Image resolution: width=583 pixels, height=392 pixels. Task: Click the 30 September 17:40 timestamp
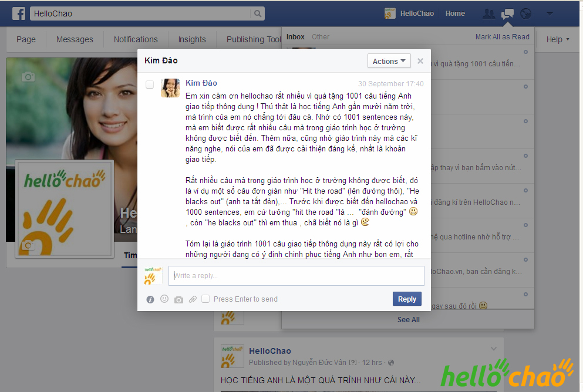click(x=391, y=83)
